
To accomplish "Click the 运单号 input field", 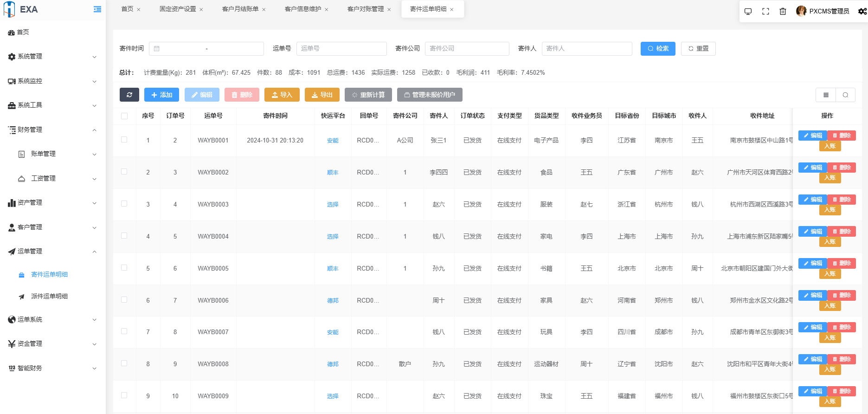I will tap(341, 49).
